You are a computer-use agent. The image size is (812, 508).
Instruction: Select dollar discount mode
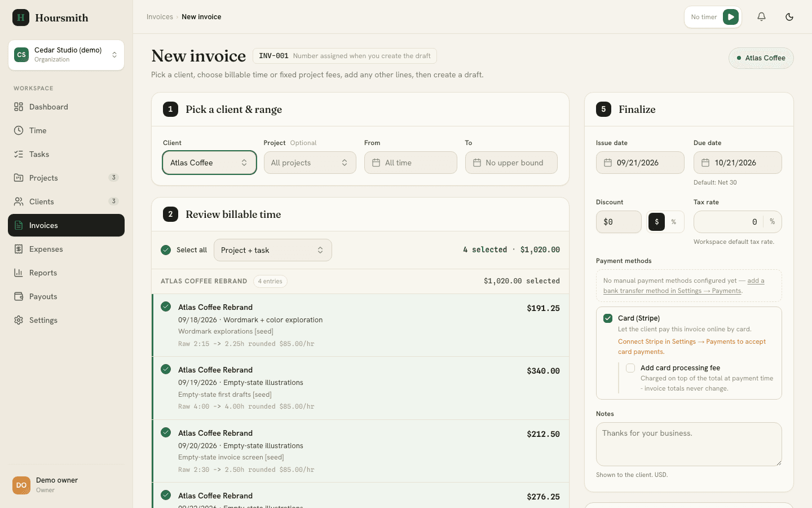pos(656,222)
